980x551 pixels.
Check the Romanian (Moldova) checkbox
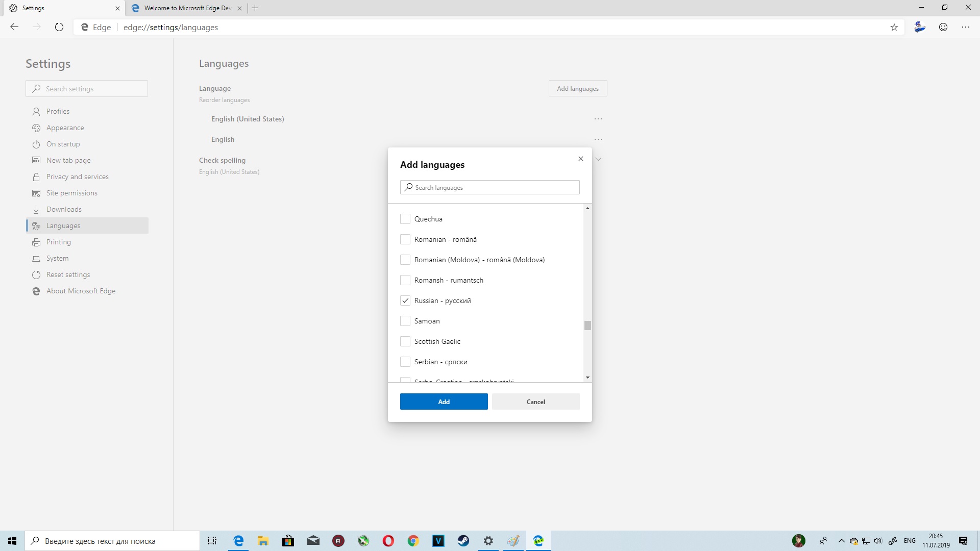[x=405, y=260]
